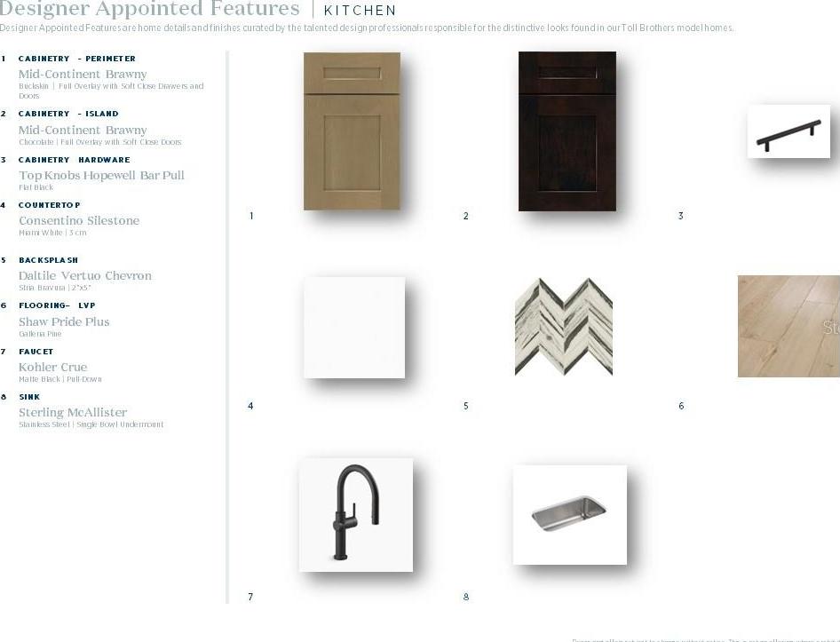Open the Kohler Crue faucet name
This screenshot has width=840, height=642.
52,367
